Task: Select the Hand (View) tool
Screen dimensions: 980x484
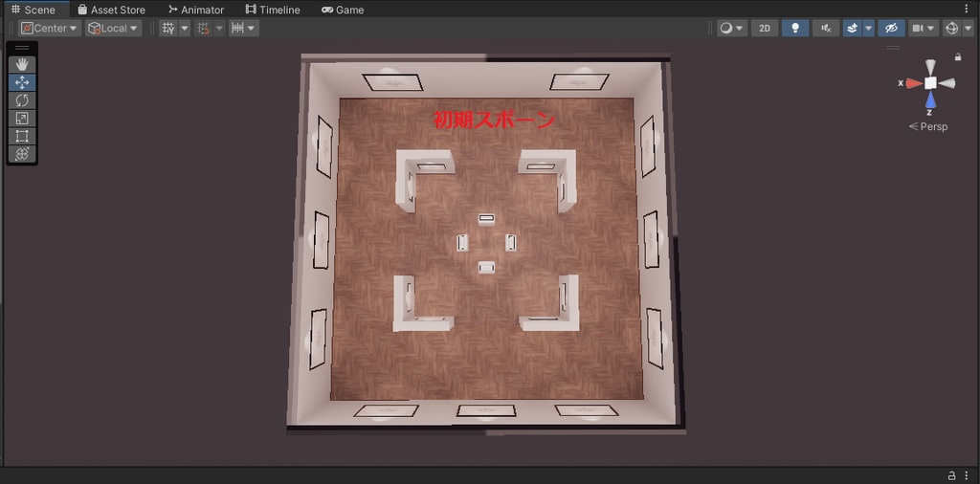Action: (x=22, y=64)
